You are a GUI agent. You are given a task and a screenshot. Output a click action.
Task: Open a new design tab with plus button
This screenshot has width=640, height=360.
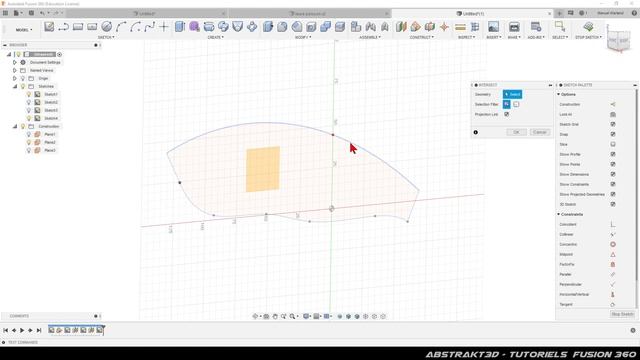[560, 13]
